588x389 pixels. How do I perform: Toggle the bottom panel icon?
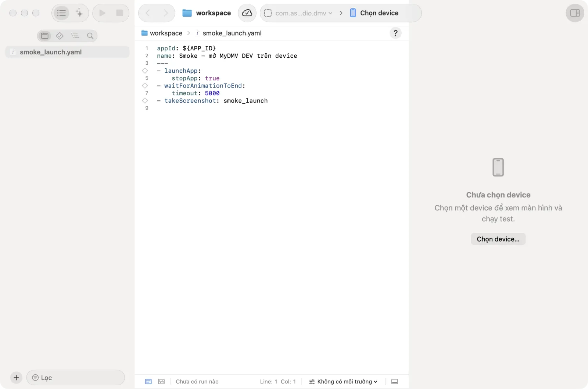395,382
